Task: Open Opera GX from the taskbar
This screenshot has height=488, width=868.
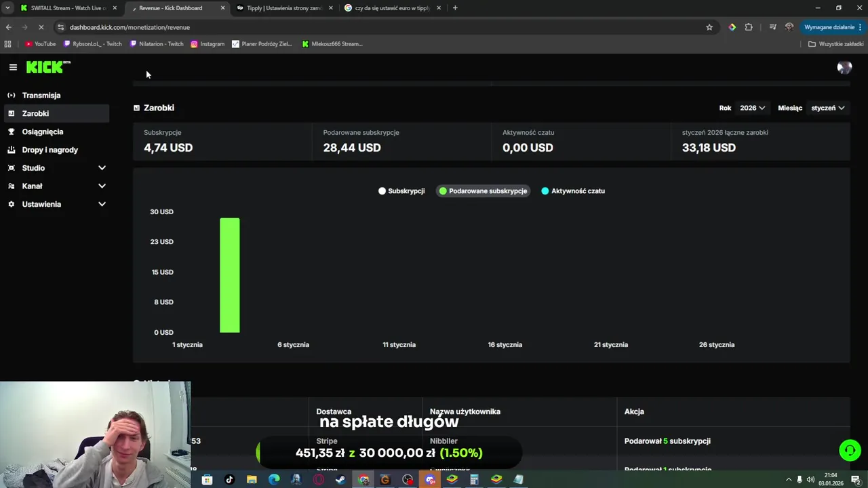Action: (x=319, y=480)
